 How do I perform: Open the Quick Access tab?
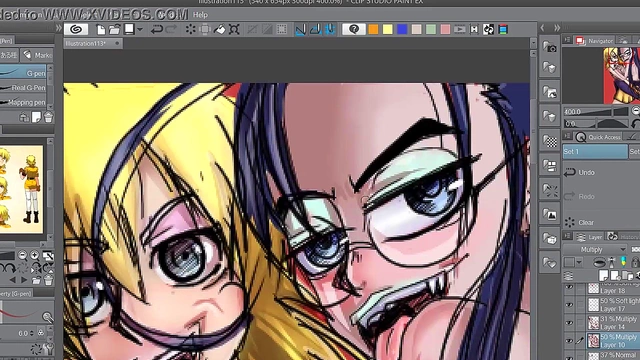598,137
